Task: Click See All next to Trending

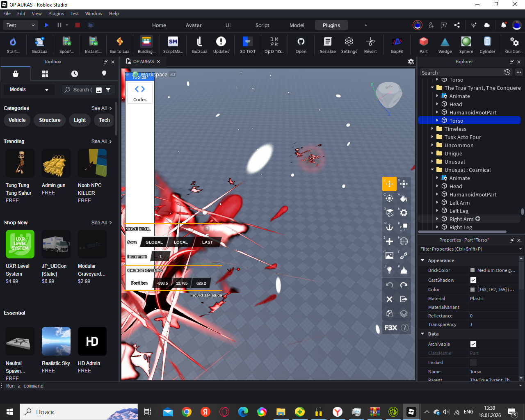Action: point(101,142)
